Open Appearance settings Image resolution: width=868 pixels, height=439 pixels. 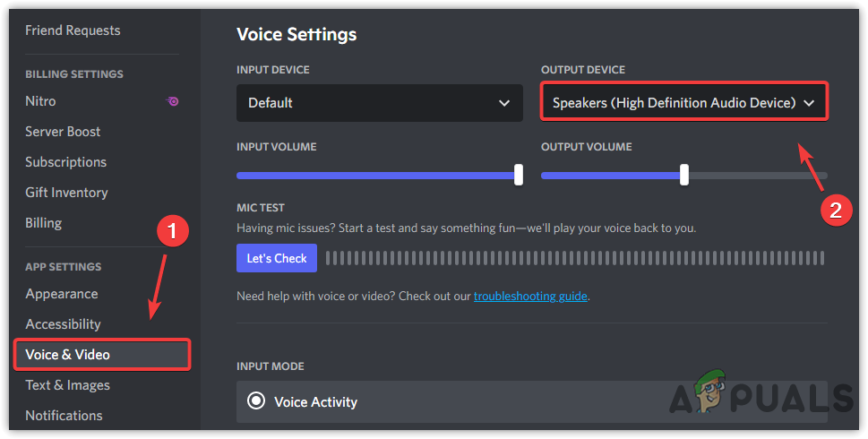[62, 294]
